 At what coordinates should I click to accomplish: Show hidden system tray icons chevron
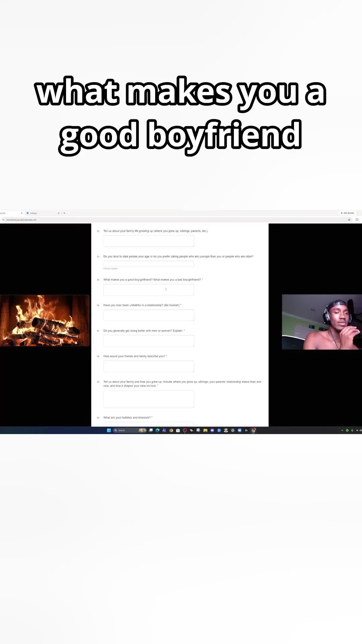point(342,430)
